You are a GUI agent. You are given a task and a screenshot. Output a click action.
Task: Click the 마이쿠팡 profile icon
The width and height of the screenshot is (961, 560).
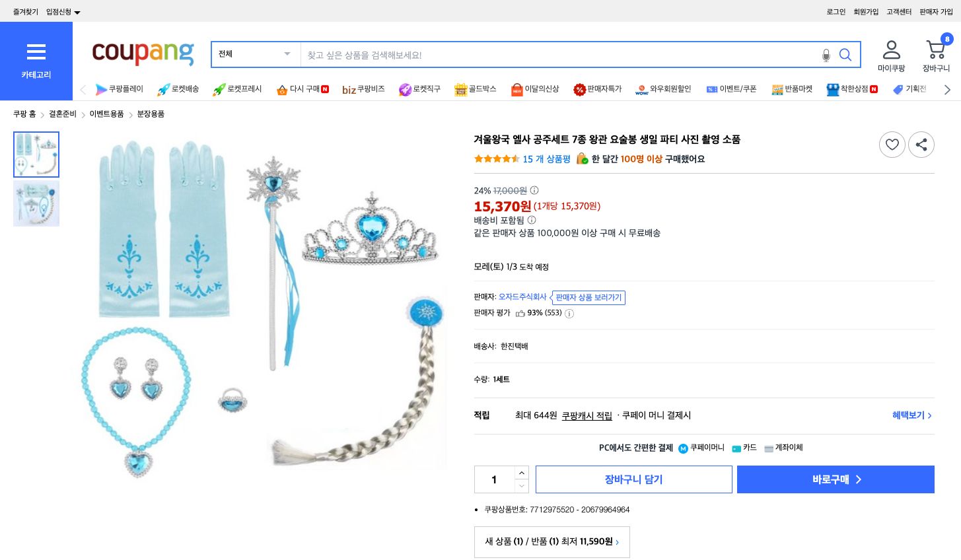(x=891, y=49)
